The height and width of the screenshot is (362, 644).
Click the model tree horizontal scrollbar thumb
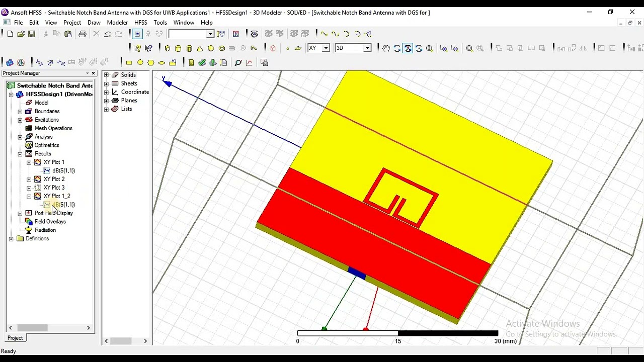[x=121, y=341]
